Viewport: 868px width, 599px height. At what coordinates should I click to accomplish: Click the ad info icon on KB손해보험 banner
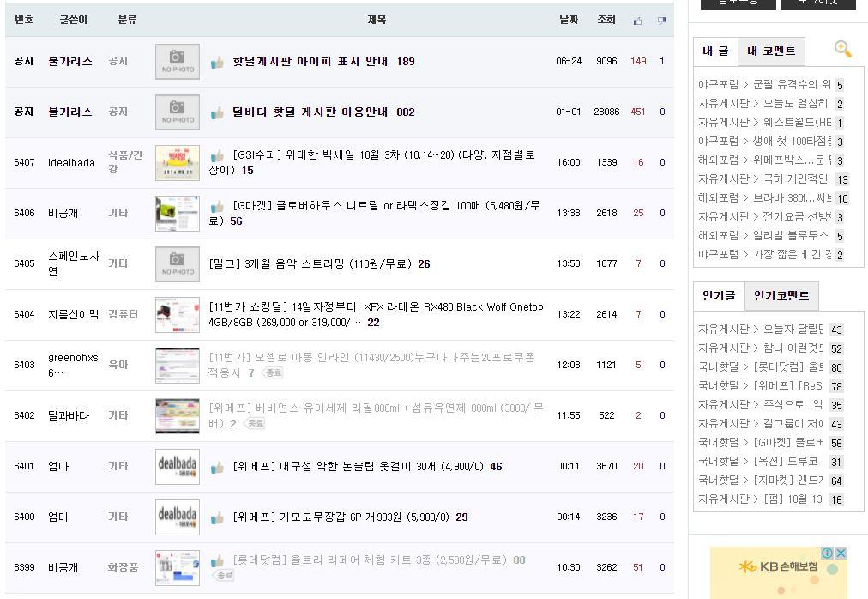[x=828, y=554]
